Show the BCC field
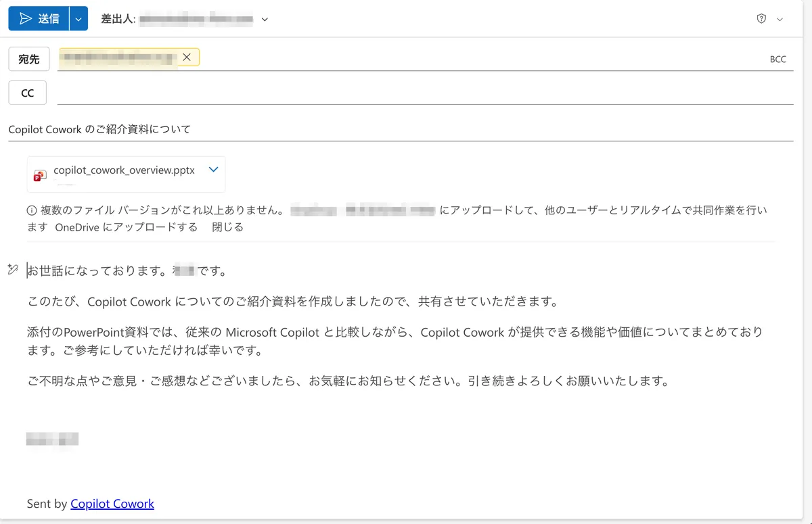The image size is (812, 524). (777, 59)
